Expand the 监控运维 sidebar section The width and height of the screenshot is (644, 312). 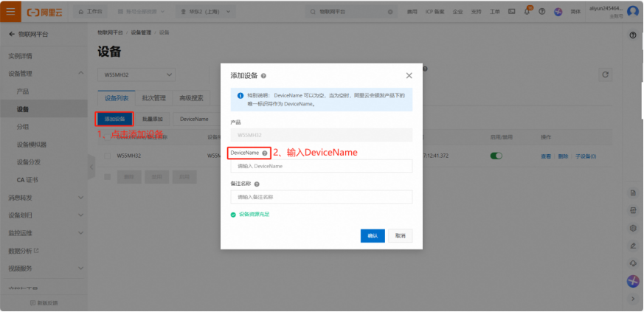81,233
